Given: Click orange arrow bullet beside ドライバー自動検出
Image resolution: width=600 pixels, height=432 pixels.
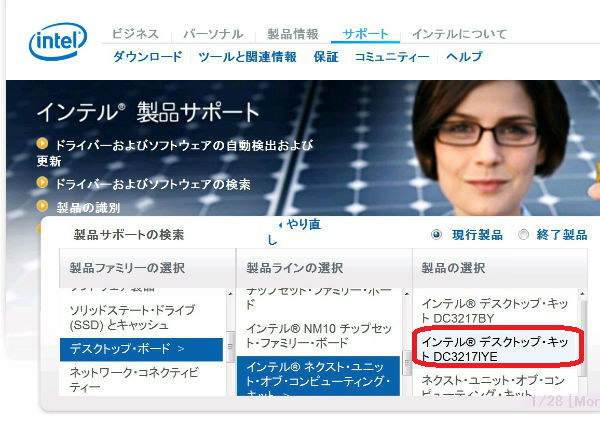Looking at the screenshot, I should point(42,144).
